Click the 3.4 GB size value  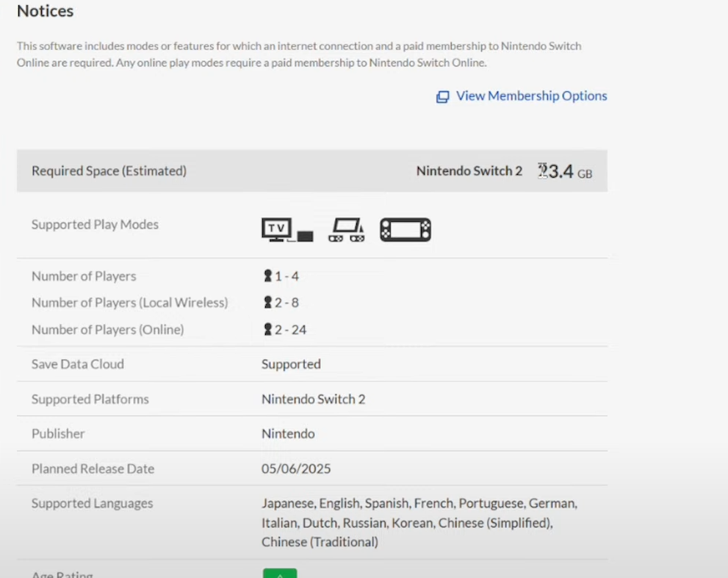[565, 171]
